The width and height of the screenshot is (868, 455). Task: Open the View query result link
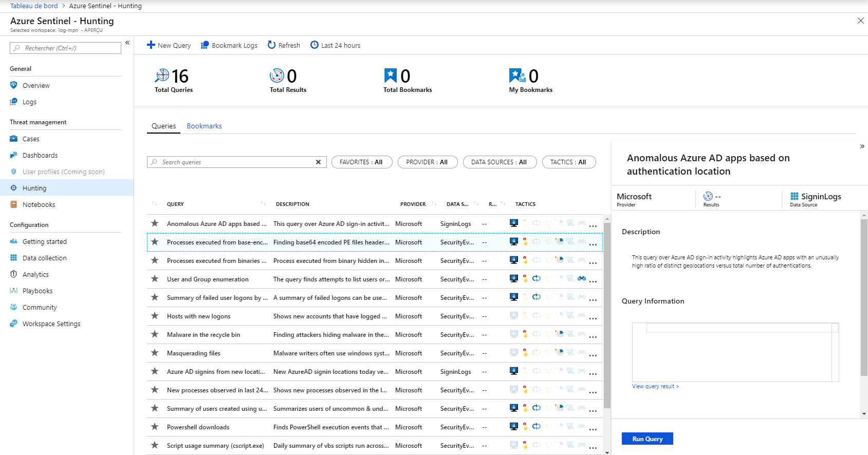coord(655,386)
